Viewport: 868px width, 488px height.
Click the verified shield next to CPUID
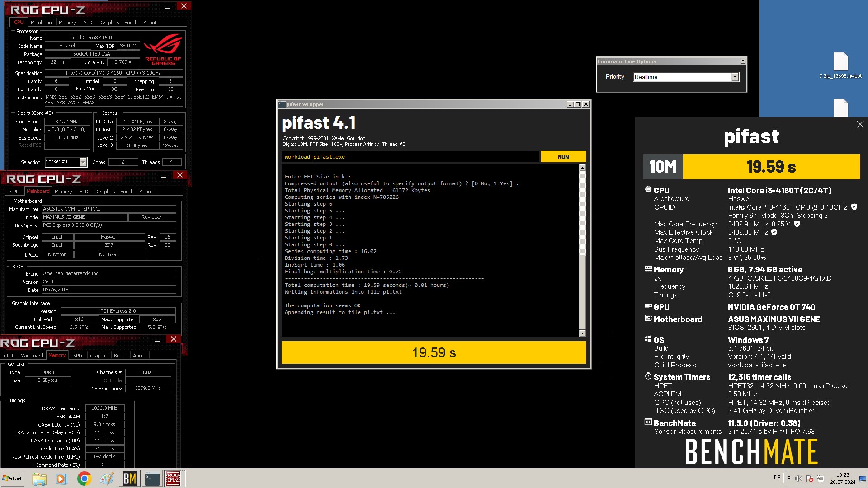[x=854, y=207]
